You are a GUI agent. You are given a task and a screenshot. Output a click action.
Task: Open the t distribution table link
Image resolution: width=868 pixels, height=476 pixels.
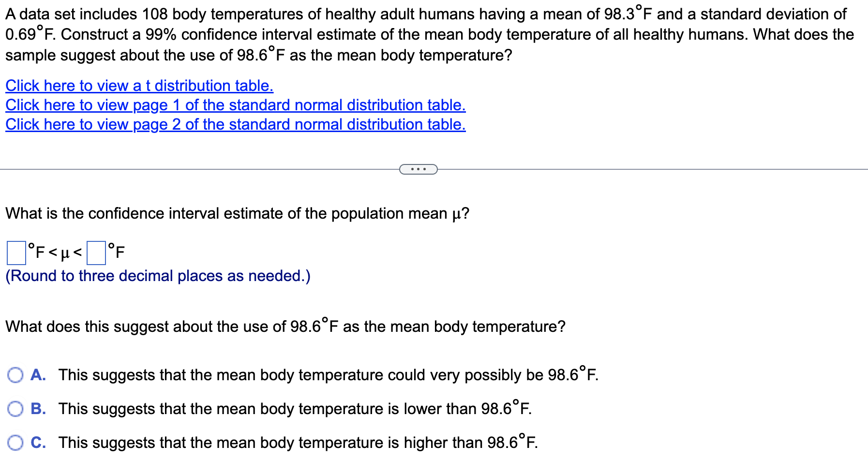[x=138, y=86]
